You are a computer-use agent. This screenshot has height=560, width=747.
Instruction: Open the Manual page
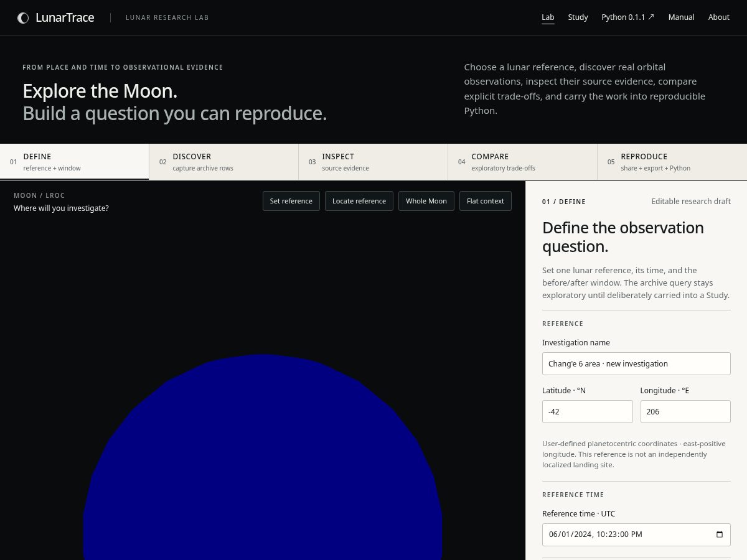681,17
